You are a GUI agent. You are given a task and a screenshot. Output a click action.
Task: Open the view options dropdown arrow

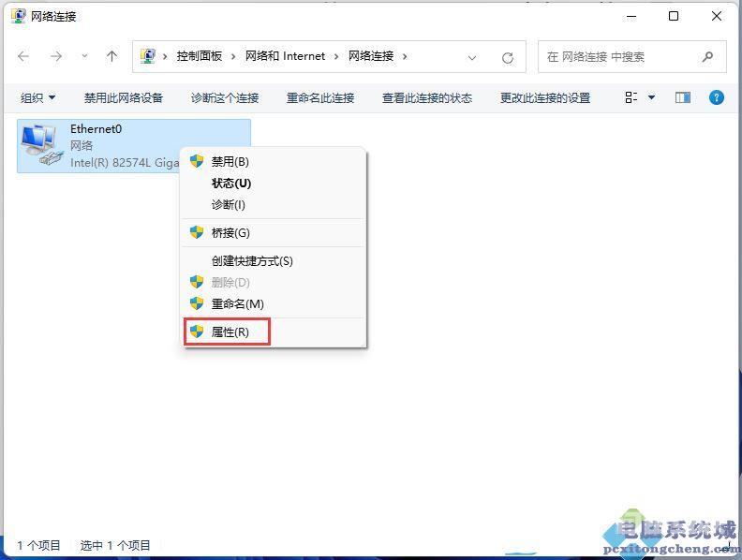pyautogui.click(x=652, y=97)
